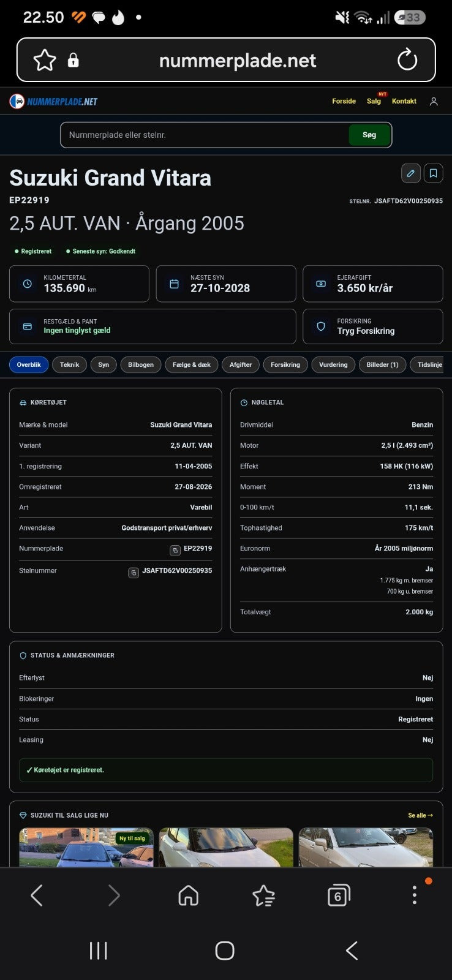Screen dimensions: 452x980
Task: Open Kontakt in top navigation
Action: (404, 101)
